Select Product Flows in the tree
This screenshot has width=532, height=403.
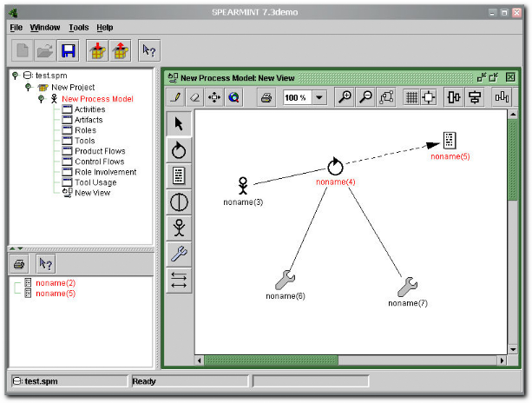[100, 151]
